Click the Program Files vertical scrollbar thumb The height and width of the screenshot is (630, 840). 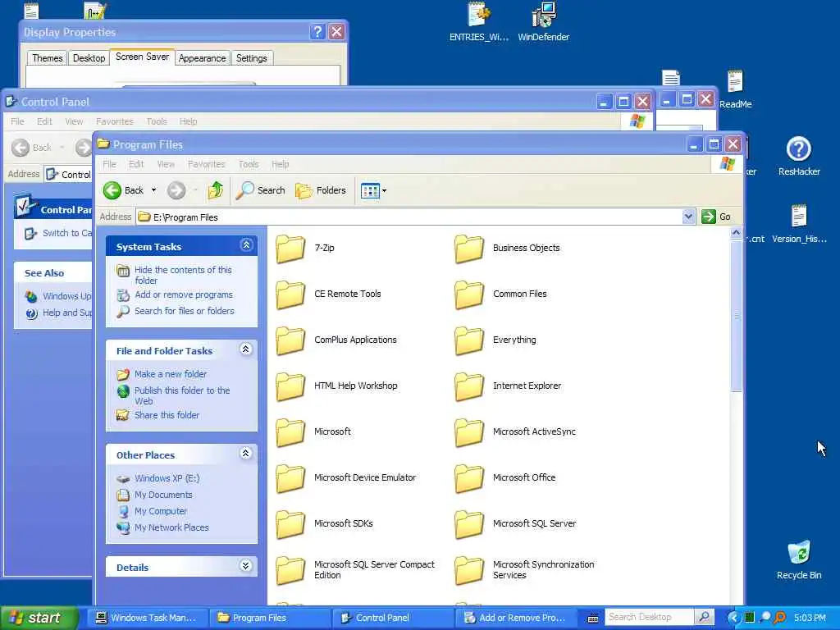pos(736,316)
